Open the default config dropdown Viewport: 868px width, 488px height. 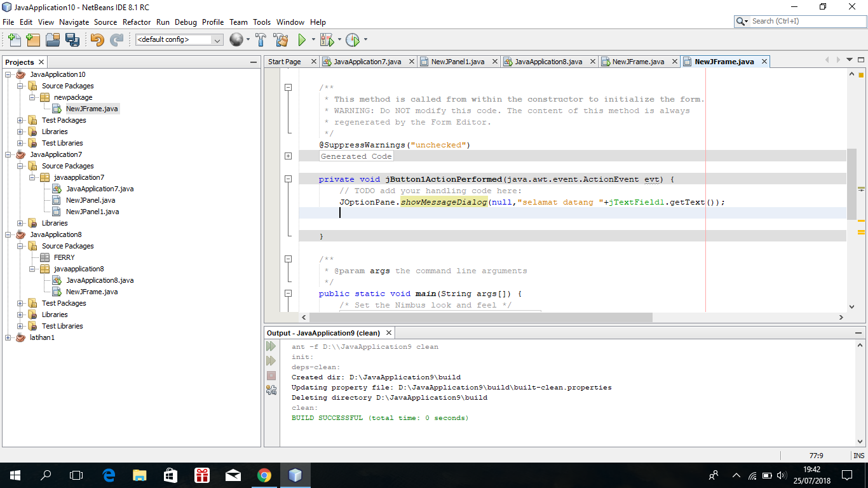click(x=179, y=39)
